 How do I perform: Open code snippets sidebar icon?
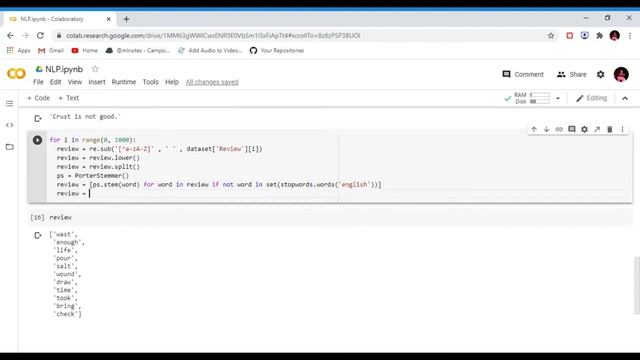[9, 125]
